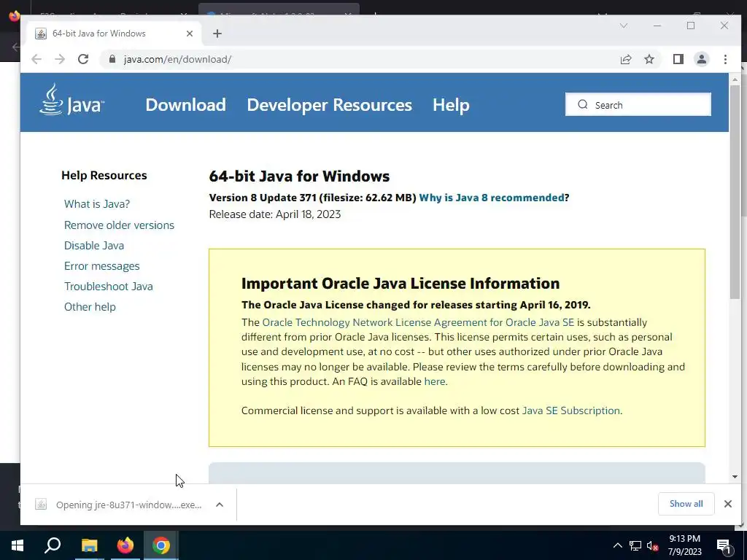Click the Firefox back arrow behind Chrome
This screenshot has width=747, height=560.
pos(15,47)
